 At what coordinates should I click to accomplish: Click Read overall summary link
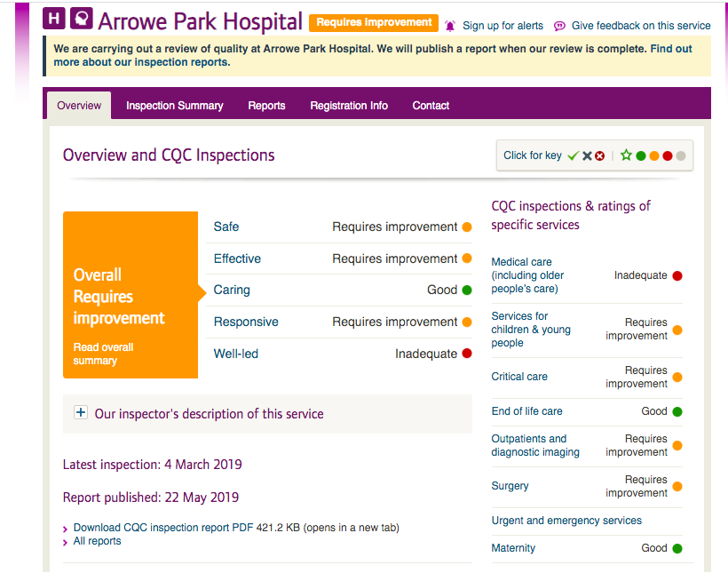(x=103, y=354)
